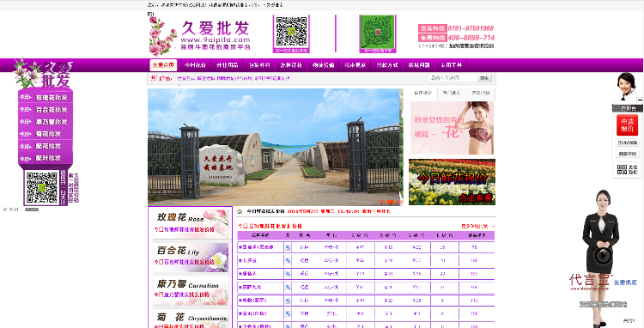Click the customer service agent avatar

click(626, 87)
